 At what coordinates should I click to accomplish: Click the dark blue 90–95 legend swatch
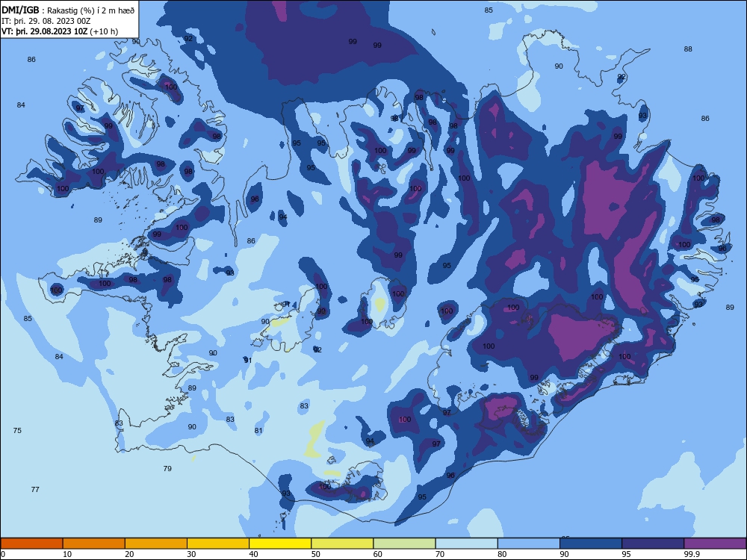(x=591, y=544)
